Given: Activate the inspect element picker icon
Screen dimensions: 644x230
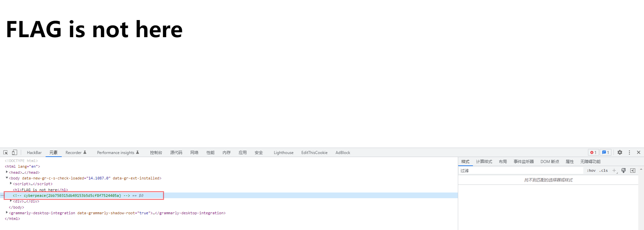Looking at the screenshot, I should 6,152.
